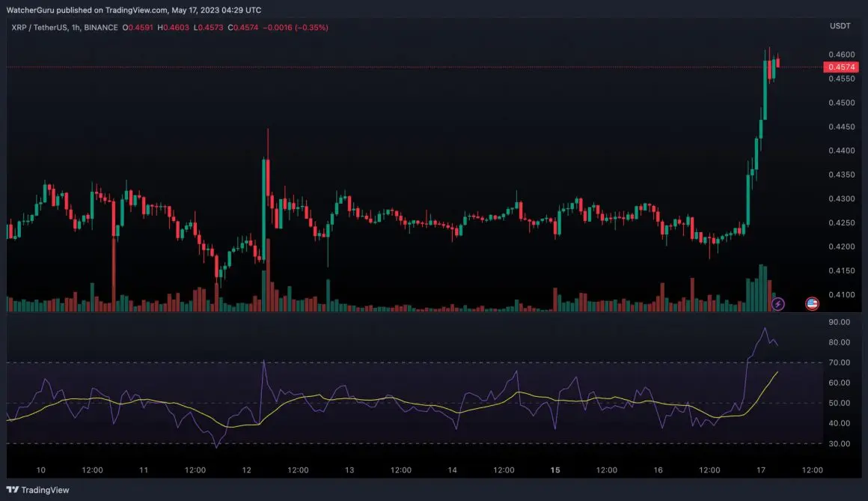This screenshot has height=501, width=868.
Task: Select the date 17 on the time axis
Action: (x=761, y=470)
